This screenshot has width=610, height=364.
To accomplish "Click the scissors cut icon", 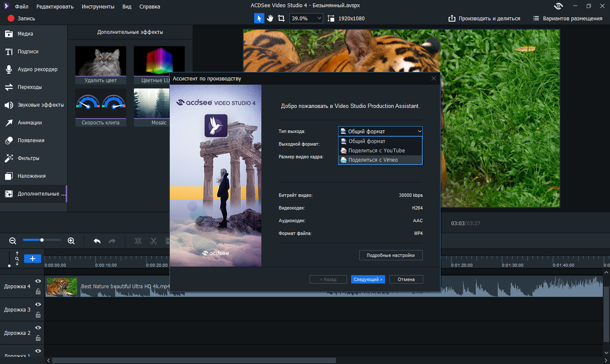I will click(153, 241).
